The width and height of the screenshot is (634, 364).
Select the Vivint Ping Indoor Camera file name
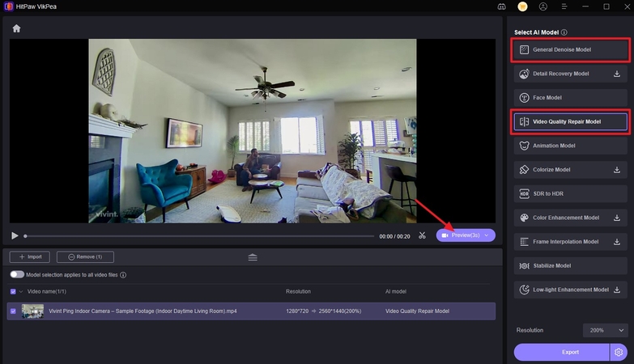coord(143,311)
